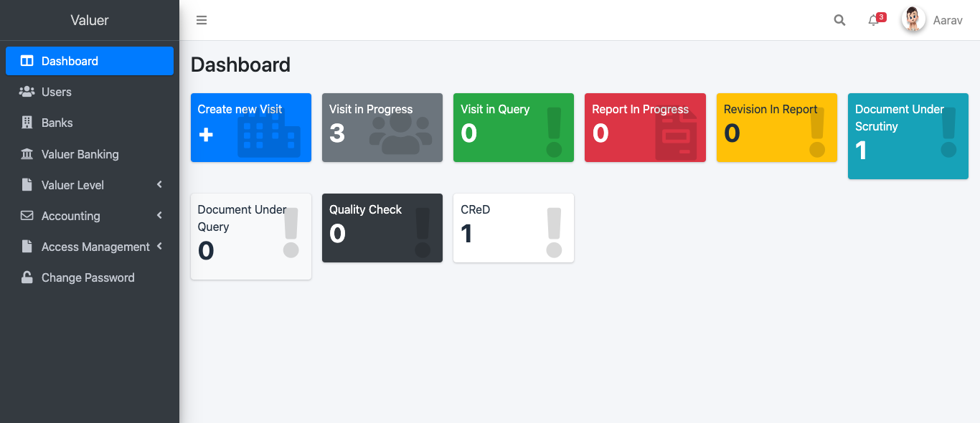The width and height of the screenshot is (980, 423).
Task: Click the plus icon on Create new Visit
Action: point(206,134)
